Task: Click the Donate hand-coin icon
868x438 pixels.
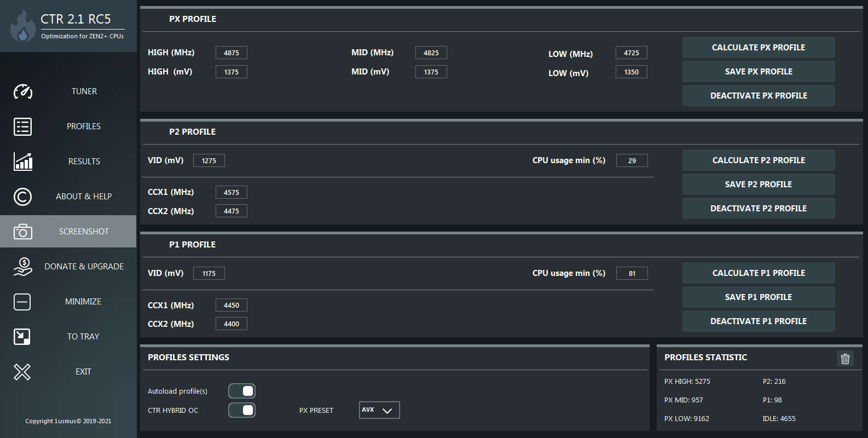Action: coord(22,267)
